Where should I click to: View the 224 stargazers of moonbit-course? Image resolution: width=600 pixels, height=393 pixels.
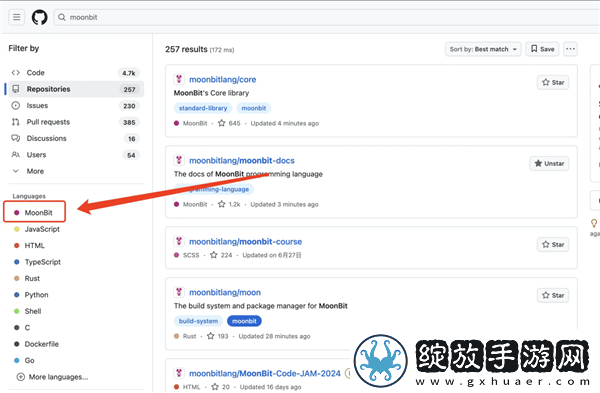click(x=221, y=255)
